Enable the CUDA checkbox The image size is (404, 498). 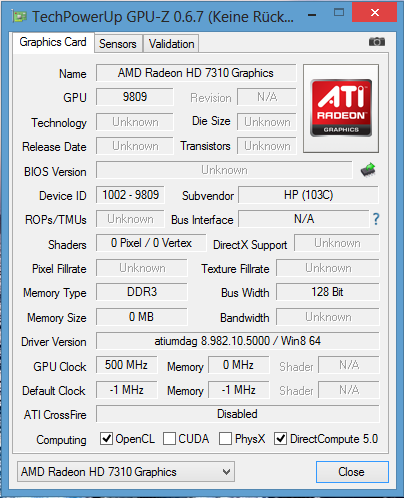coord(169,439)
